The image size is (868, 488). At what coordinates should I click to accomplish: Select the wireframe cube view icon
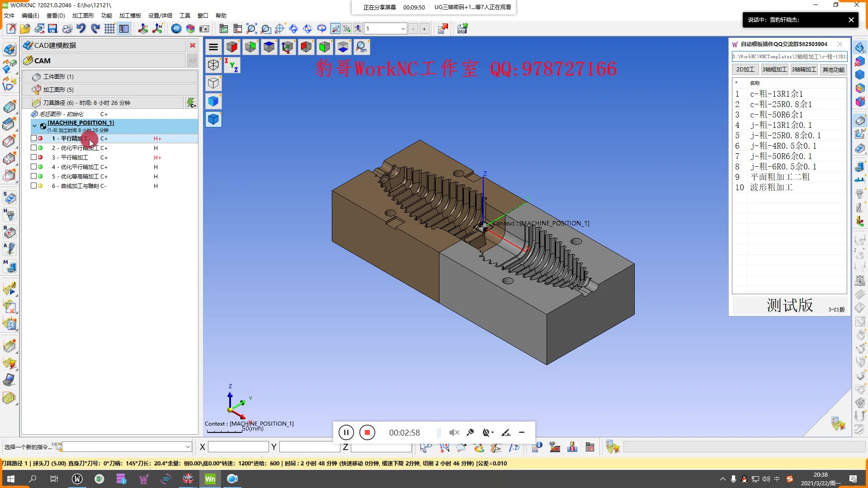pyautogui.click(x=213, y=65)
